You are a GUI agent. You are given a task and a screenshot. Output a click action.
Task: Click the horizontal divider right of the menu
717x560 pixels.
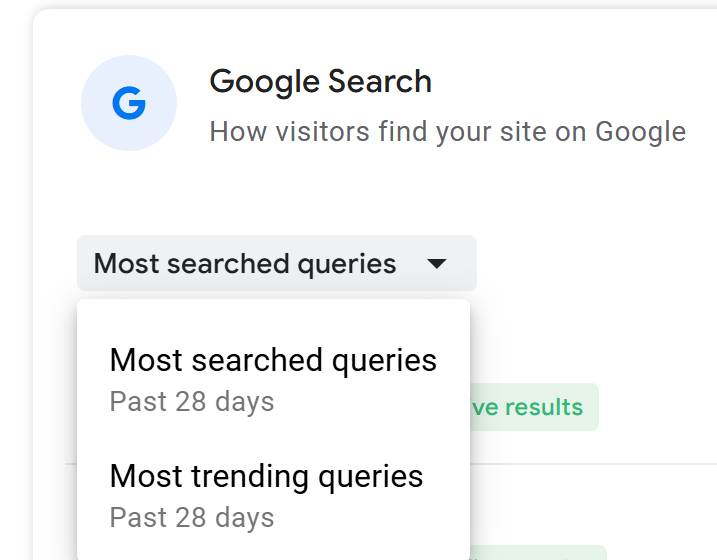(x=592, y=464)
